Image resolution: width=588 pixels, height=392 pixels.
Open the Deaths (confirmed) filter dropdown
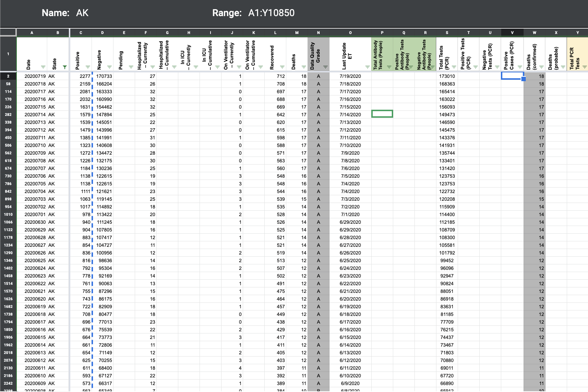click(541, 67)
